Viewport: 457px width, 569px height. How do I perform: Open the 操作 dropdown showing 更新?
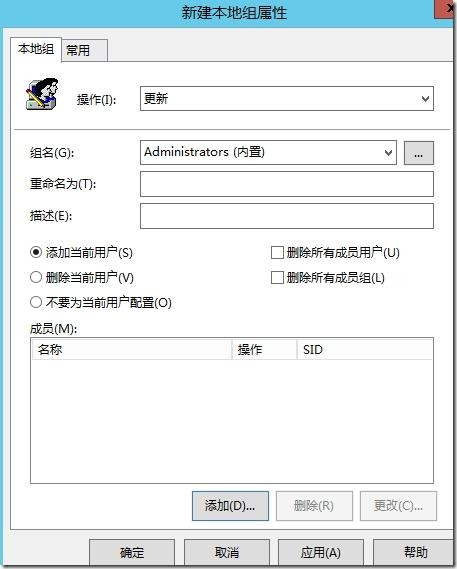[x=287, y=98]
